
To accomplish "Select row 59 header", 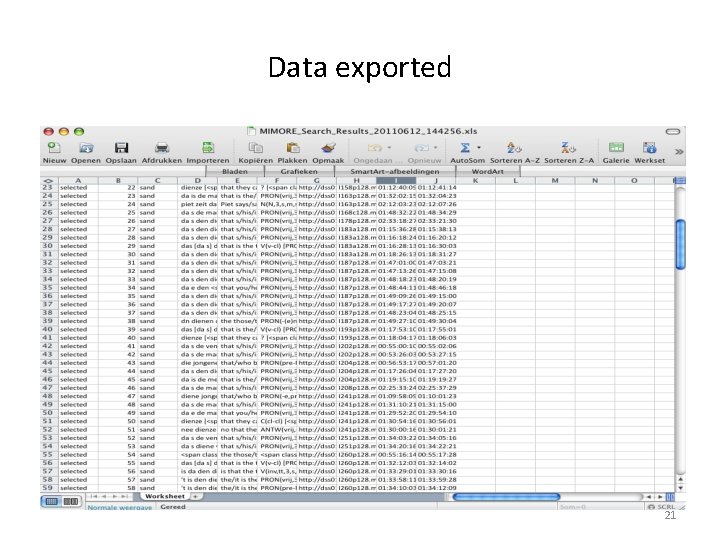I will pyautogui.click(x=48, y=488).
